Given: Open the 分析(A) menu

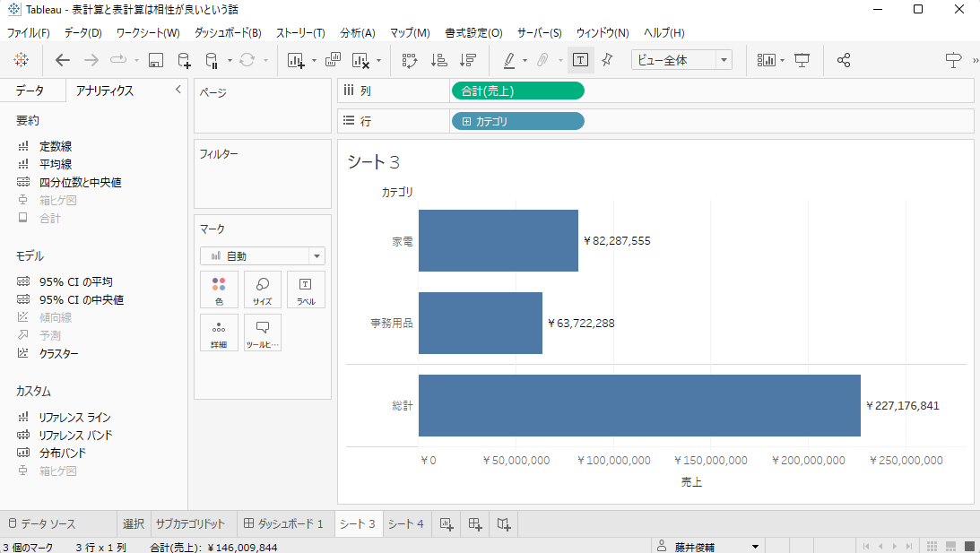Looking at the screenshot, I should (357, 33).
